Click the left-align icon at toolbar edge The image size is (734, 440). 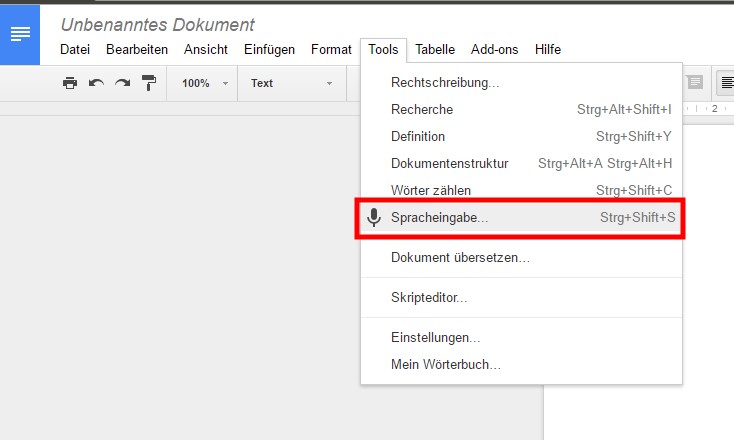727,83
